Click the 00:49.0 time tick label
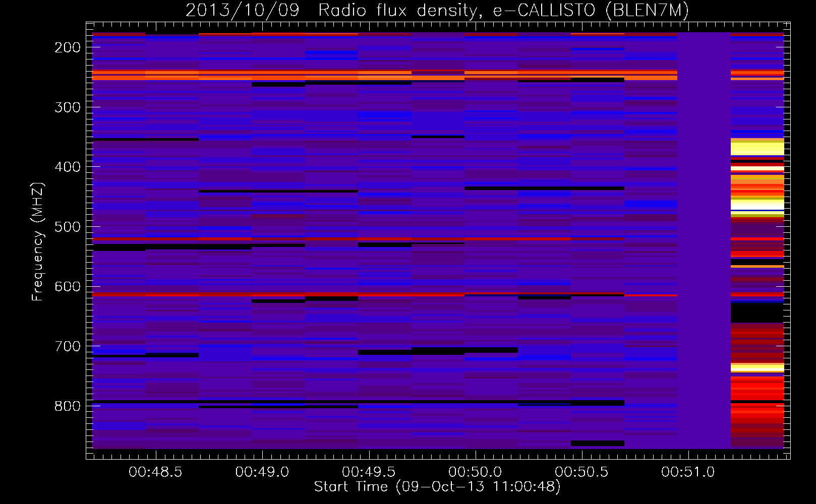This screenshot has height=504, width=816. (262, 472)
